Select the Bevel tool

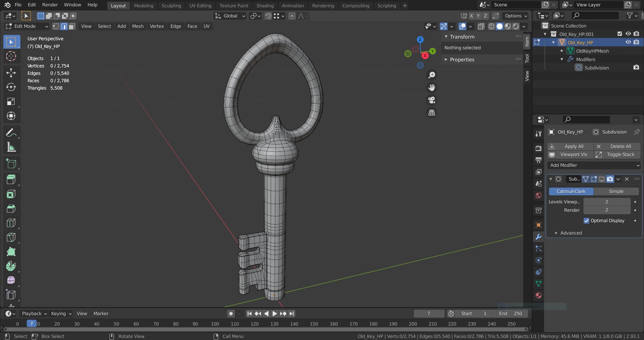(x=11, y=208)
